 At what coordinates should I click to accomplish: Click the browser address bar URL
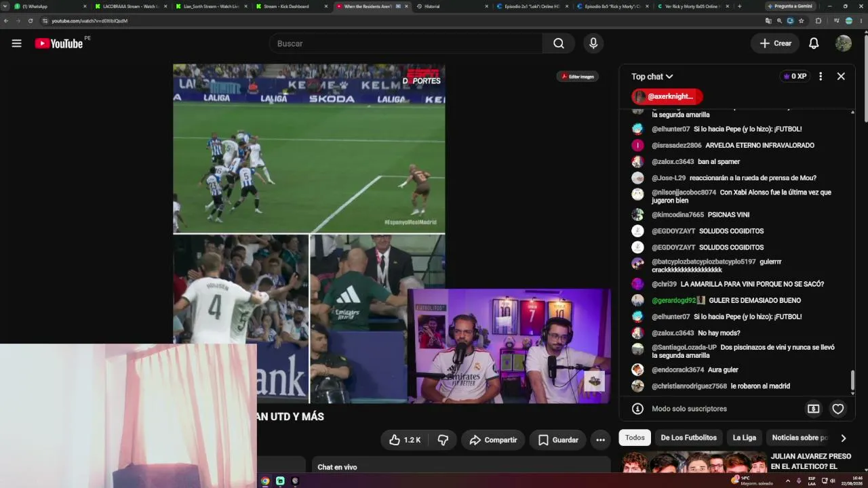(x=90, y=21)
